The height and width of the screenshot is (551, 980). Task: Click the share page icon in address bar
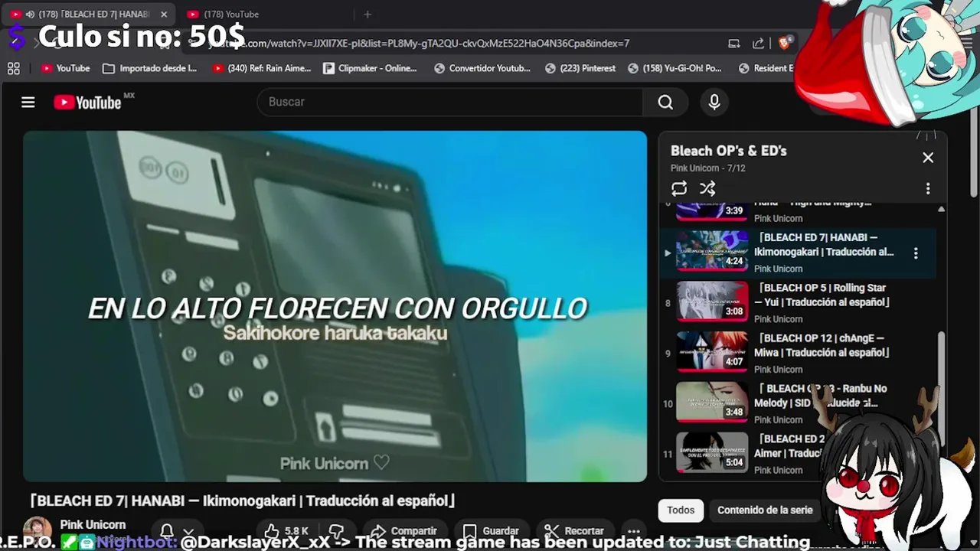[759, 43]
